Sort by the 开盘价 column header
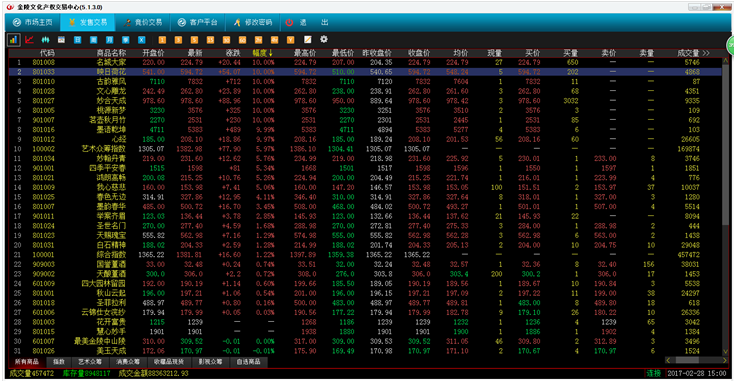 click(154, 53)
